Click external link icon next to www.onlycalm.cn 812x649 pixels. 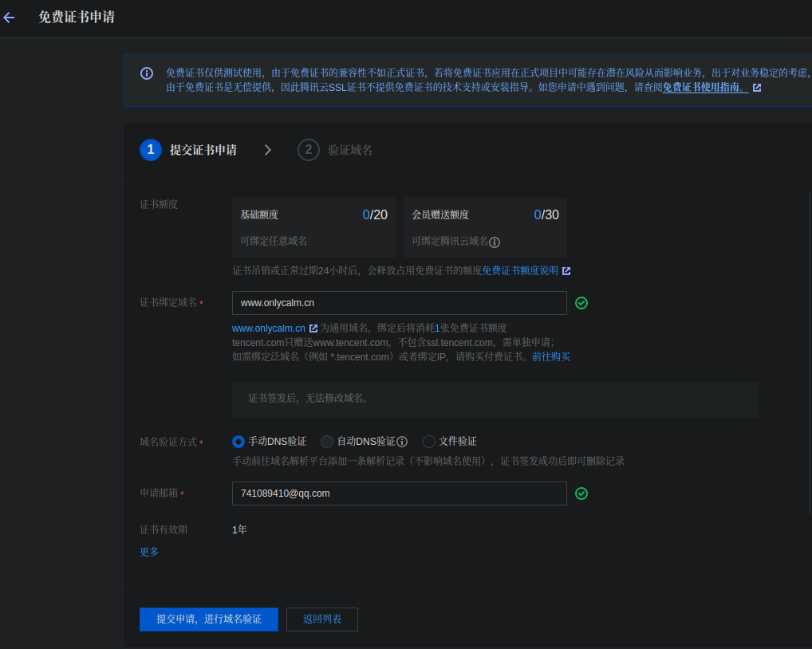pos(313,328)
